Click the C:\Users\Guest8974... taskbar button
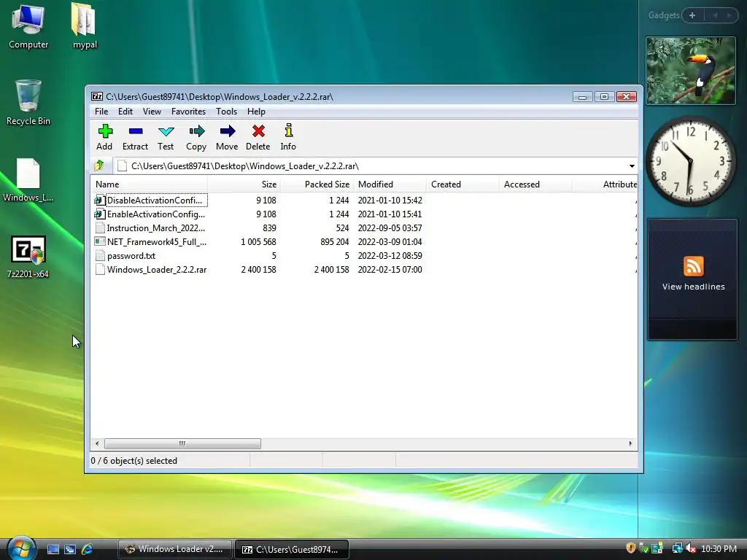Screen dimensions: 747x560 pyautogui.click(x=292, y=550)
